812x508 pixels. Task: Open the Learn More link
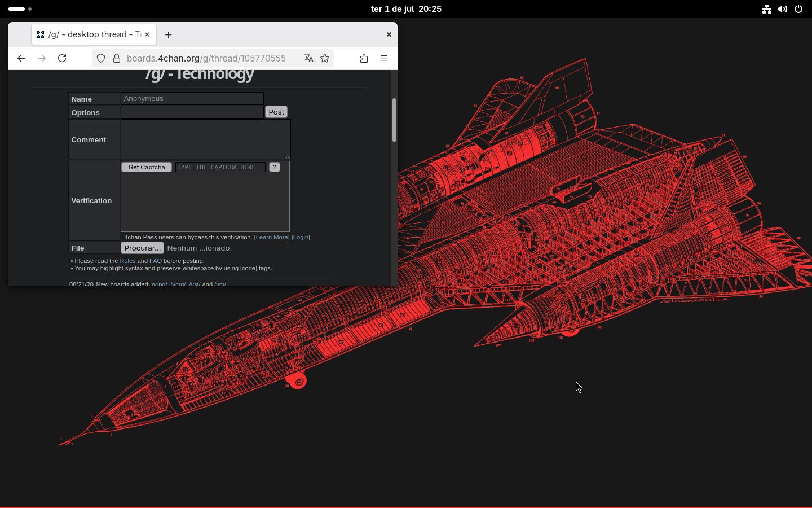[272, 237]
